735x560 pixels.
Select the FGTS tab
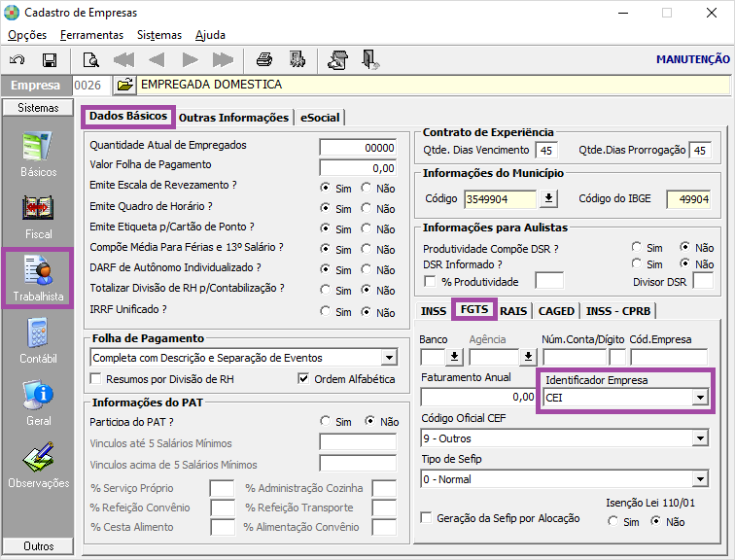(474, 309)
